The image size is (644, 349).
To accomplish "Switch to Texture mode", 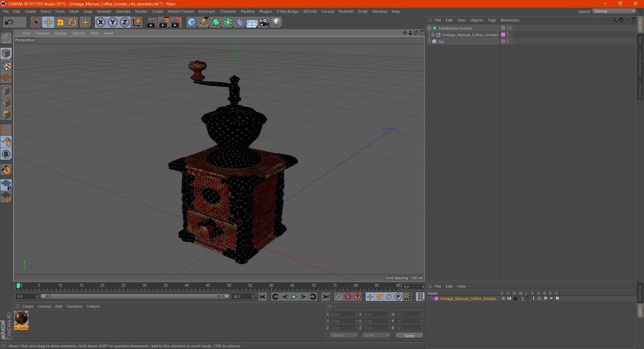I will tap(6, 66).
